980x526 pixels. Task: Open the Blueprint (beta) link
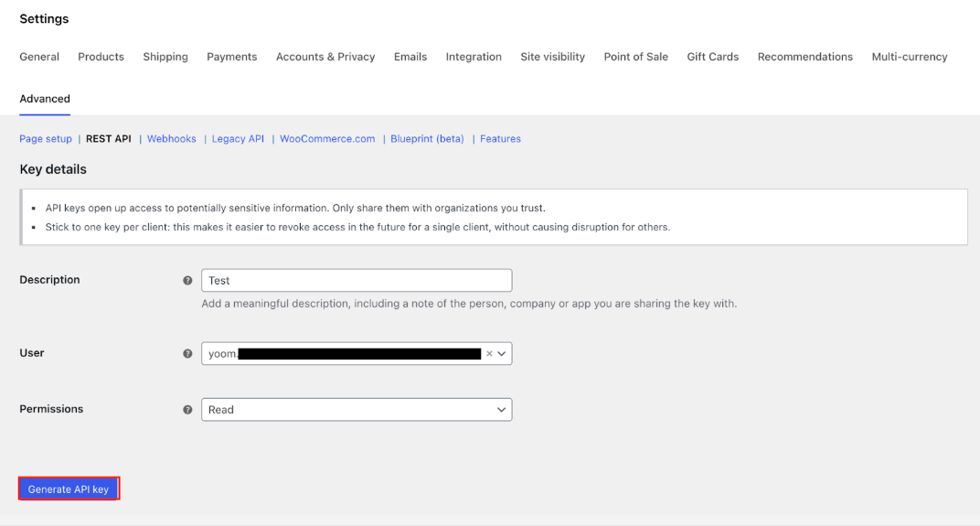point(427,139)
